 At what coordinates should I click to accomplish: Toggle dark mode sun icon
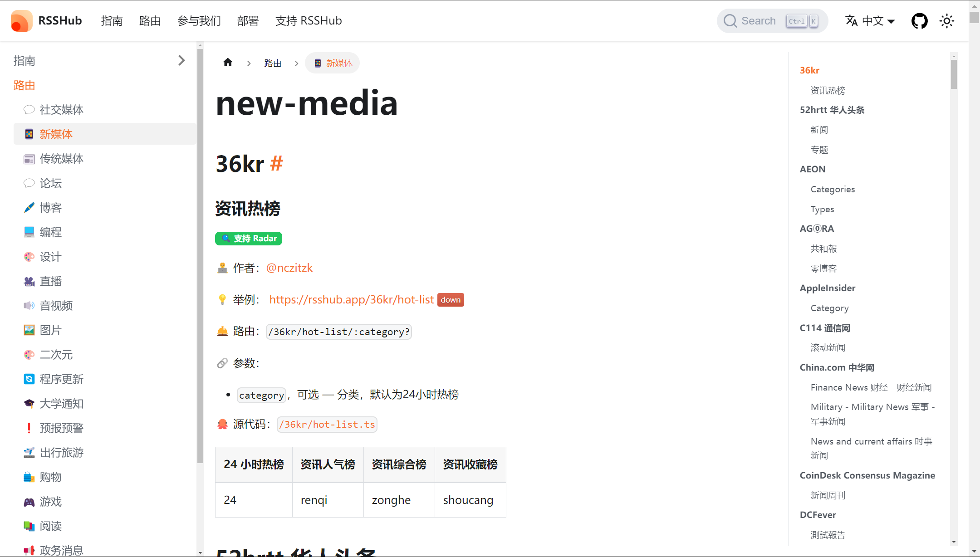[x=947, y=21]
